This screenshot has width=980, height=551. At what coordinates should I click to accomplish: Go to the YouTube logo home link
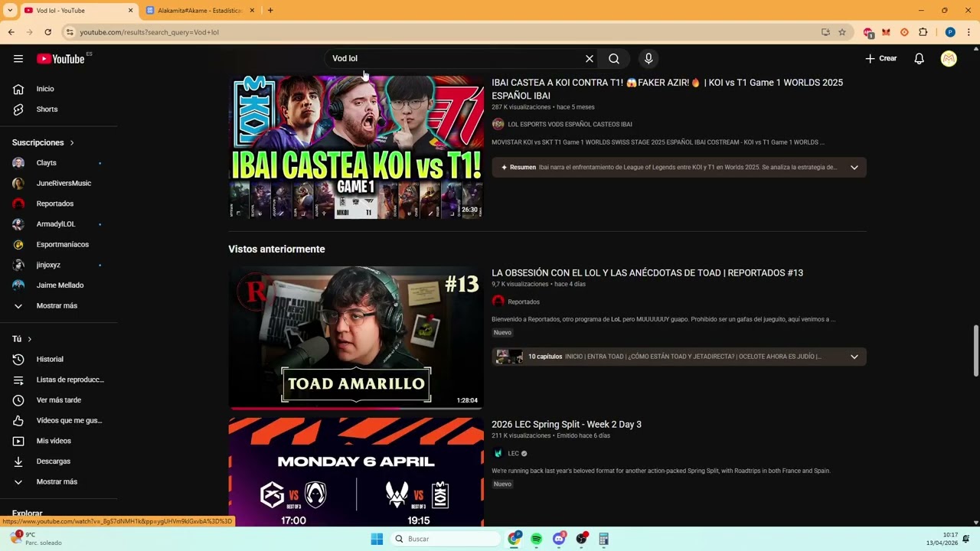pyautogui.click(x=60, y=59)
